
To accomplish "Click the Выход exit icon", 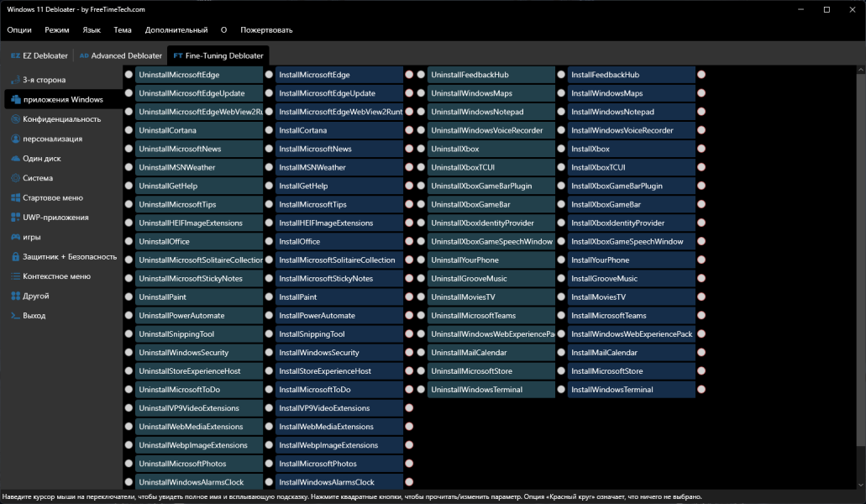I will (15, 316).
